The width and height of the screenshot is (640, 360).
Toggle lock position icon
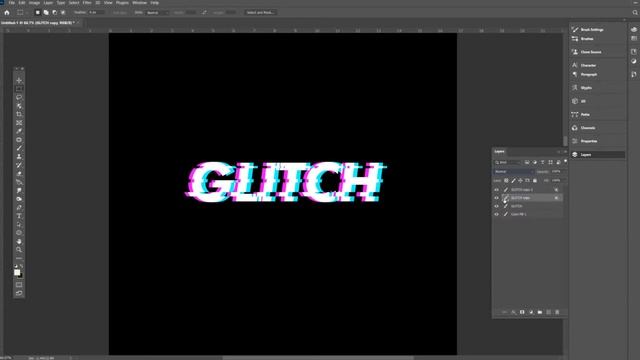click(x=520, y=180)
